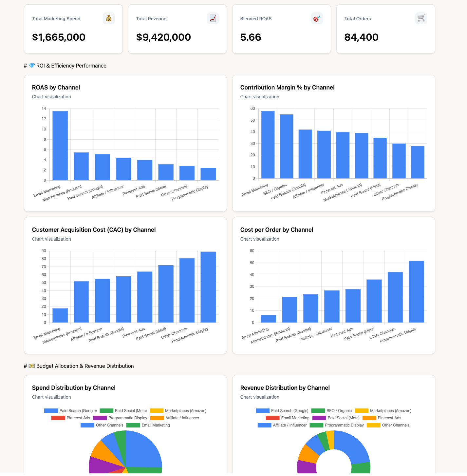Click the chart line icon on Total Revenue card
Viewport: 467px width, 476px height.
pyautogui.click(x=212, y=18)
